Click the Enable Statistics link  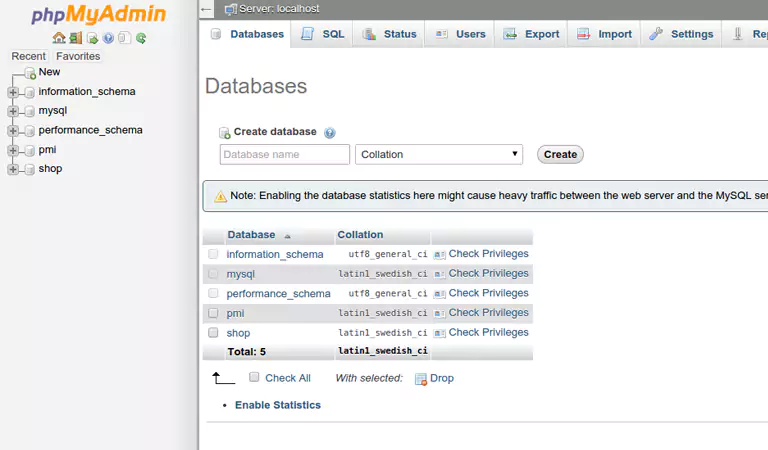(278, 405)
